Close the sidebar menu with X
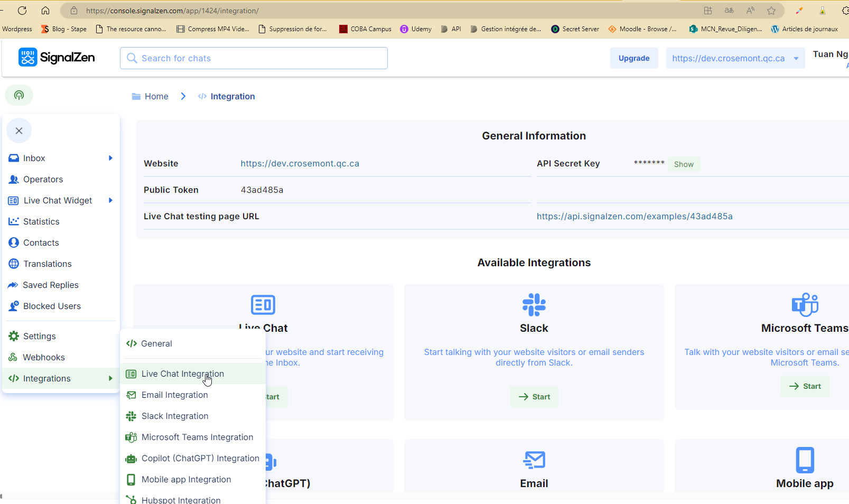This screenshot has height=504, width=849. click(19, 131)
